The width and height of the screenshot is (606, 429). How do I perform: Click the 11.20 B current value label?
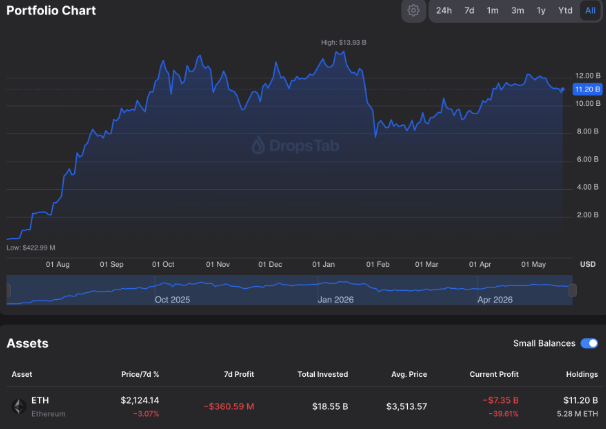587,89
